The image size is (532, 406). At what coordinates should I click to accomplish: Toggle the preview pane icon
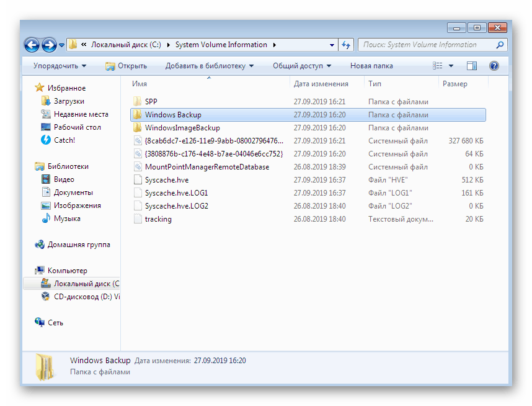click(x=472, y=66)
